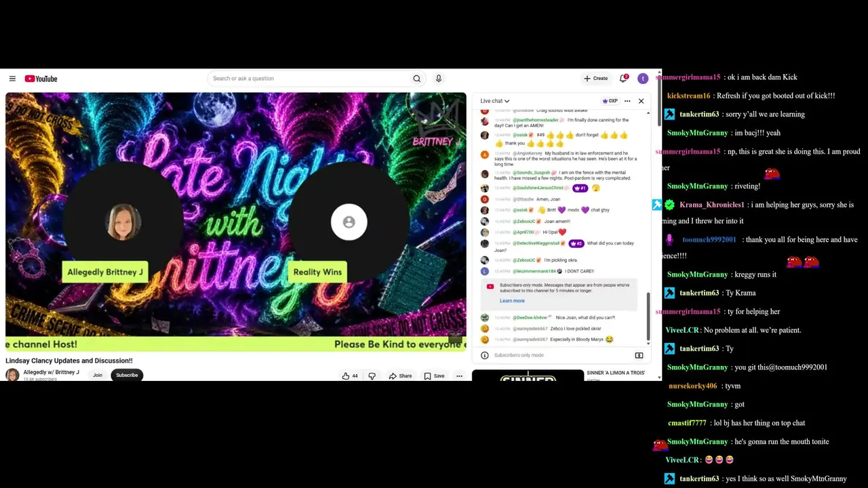Select Krama_Khronicles1 username in overlay chat

(712, 205)
